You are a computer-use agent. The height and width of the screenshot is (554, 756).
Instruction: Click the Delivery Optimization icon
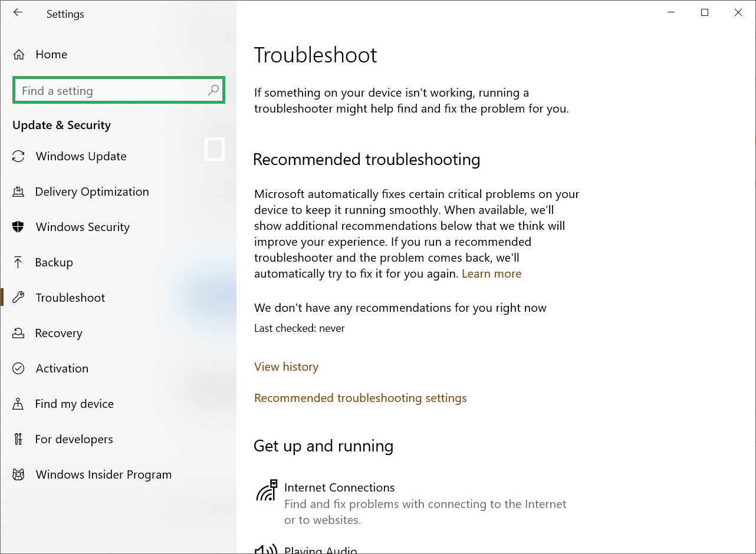18,192
